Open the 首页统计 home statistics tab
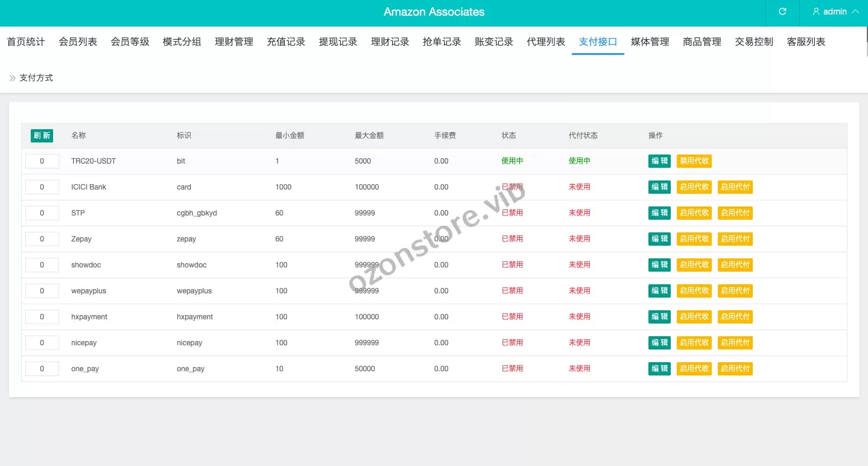Screen dimensions: 868x466 pyautogui.click(x=26, y=42)
